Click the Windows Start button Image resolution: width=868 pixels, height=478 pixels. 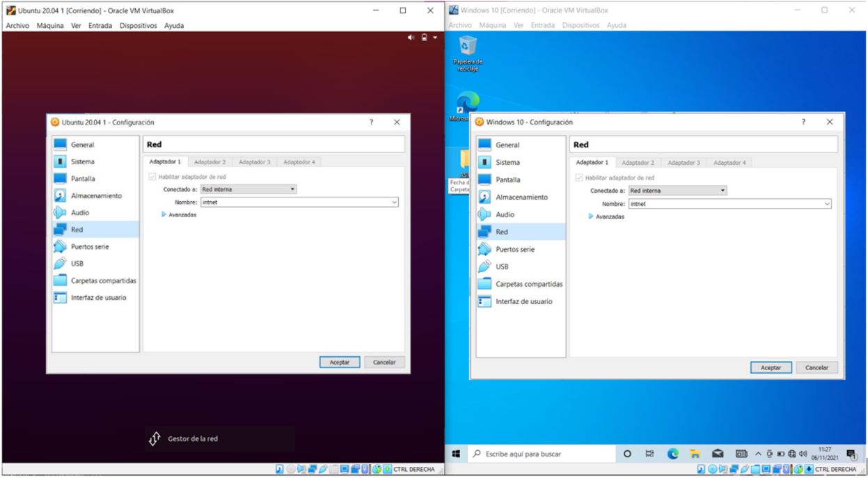(456, 454)
